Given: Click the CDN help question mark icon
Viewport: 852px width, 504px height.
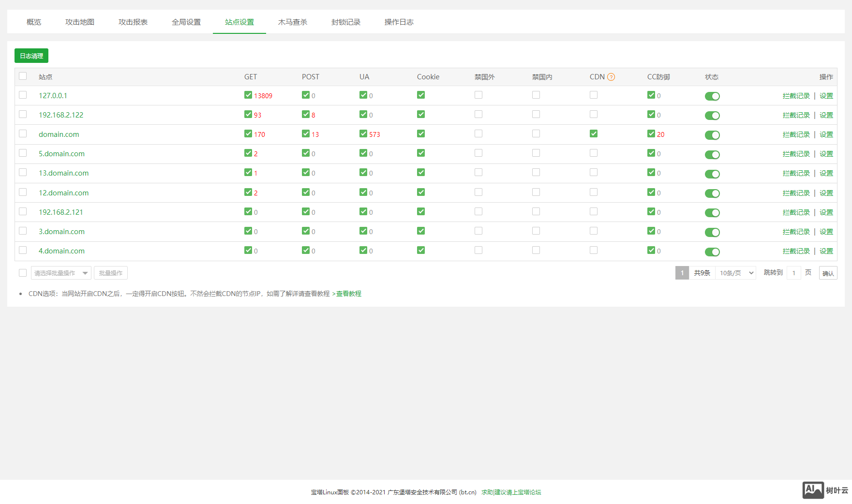Looking at the screenshot, I should pos(611,77).
